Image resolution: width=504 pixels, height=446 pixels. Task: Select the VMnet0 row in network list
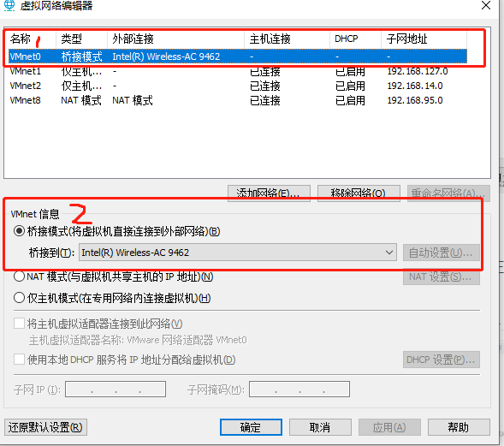(238, 56)
